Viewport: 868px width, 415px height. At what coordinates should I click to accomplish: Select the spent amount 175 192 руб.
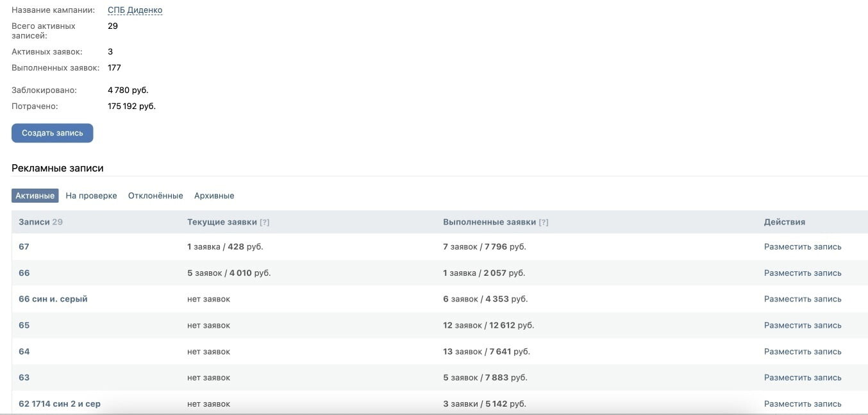tap(131, 106)
